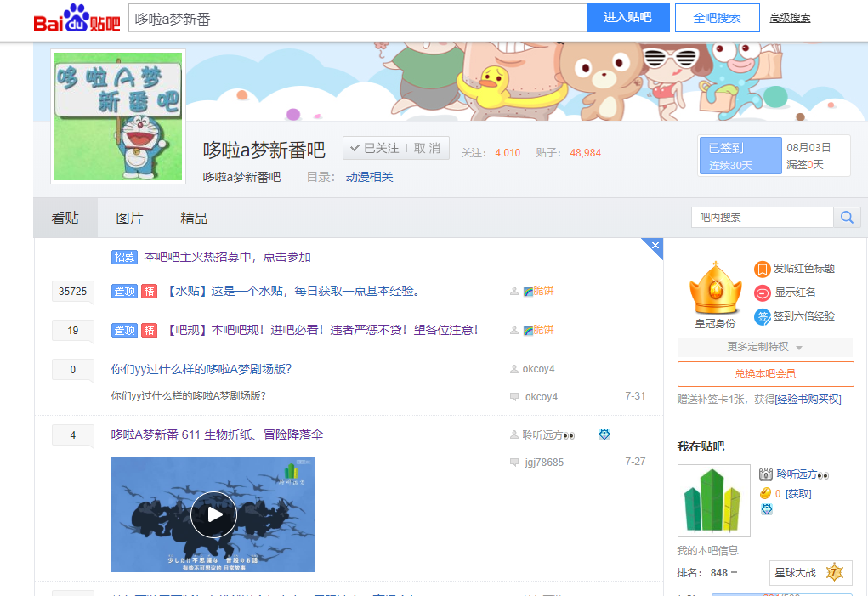Image resolution: width=868 pixels, height=596 pixels.
Task: Click my green buildings profile avatar
Action: (x=714, y=501)
